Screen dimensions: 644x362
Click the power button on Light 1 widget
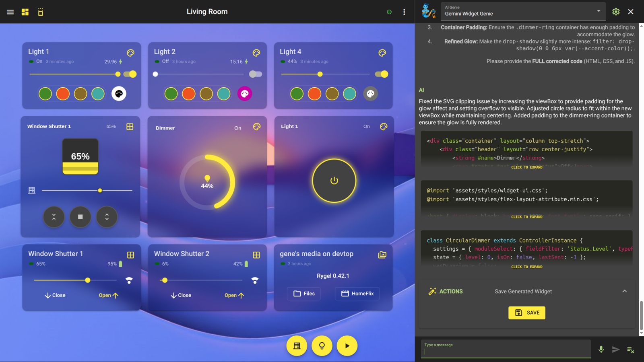point(334,181)
